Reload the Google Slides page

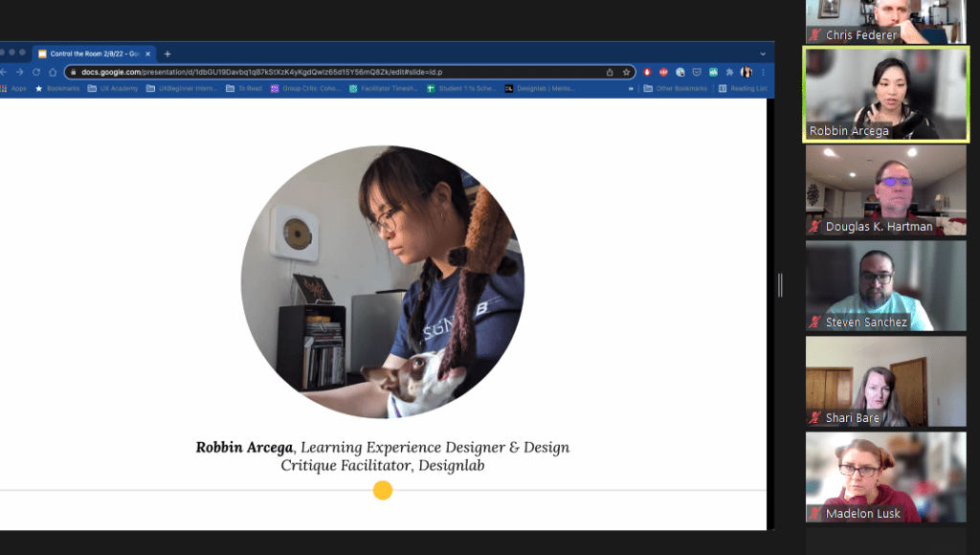[x=35, y=72]
